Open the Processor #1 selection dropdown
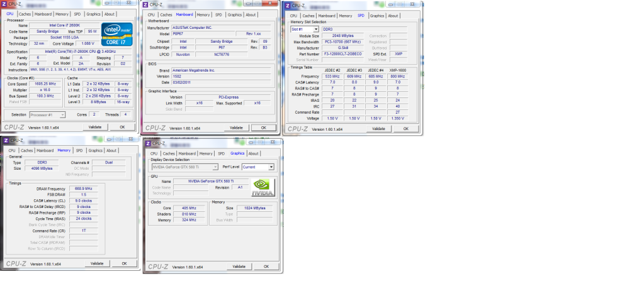 62,115
